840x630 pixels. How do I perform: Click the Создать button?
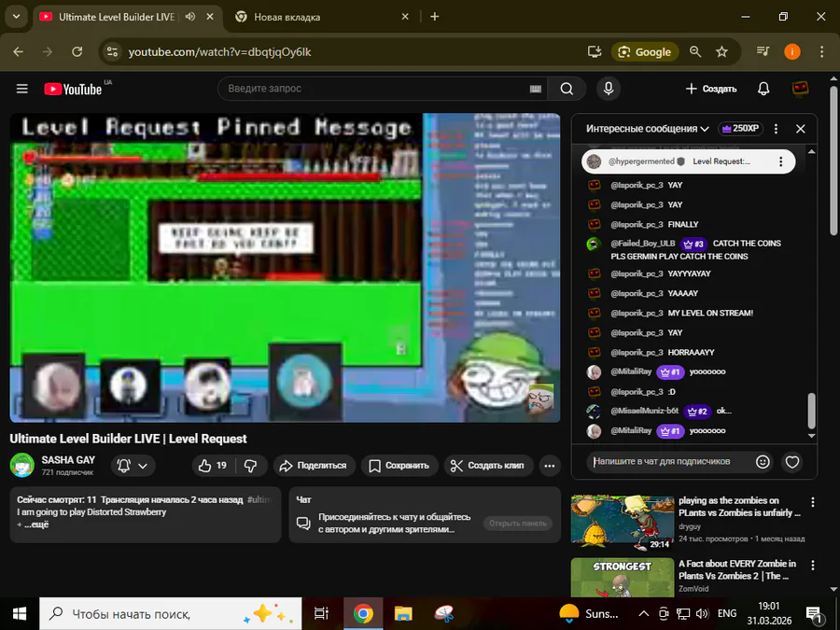[x=711, y=89]
